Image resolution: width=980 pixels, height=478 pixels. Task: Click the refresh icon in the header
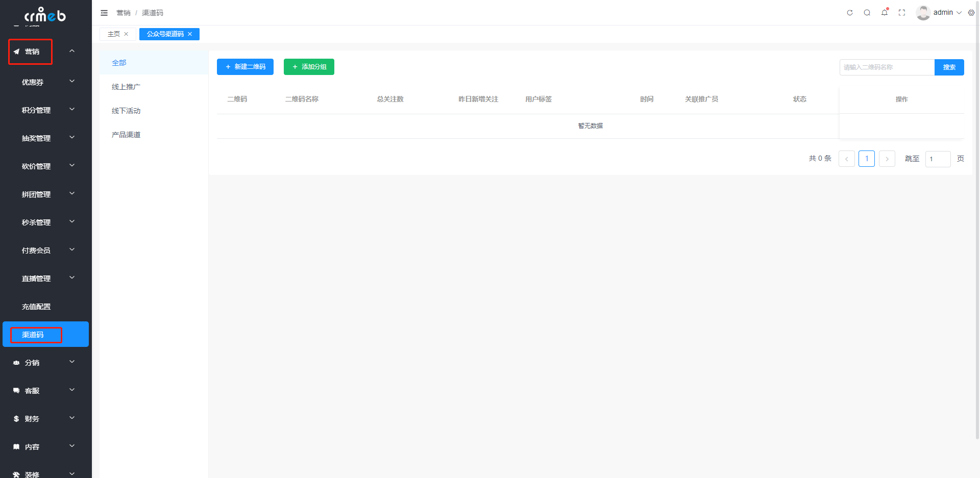(850, 13)
